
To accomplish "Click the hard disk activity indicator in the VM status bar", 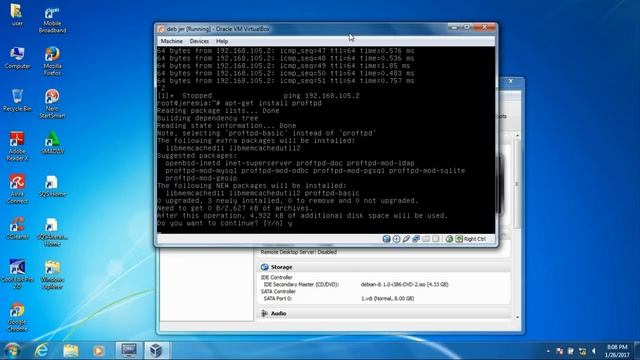I will [387, 239].
